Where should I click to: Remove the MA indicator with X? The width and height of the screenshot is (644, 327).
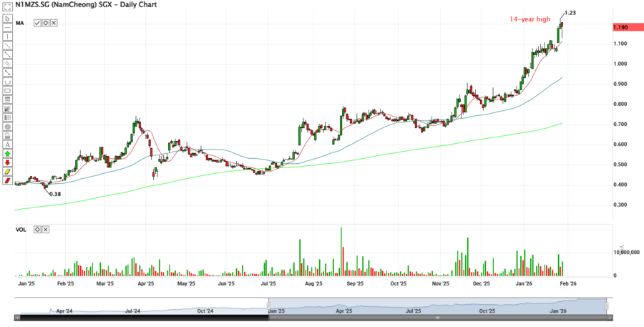coord(53,23)
